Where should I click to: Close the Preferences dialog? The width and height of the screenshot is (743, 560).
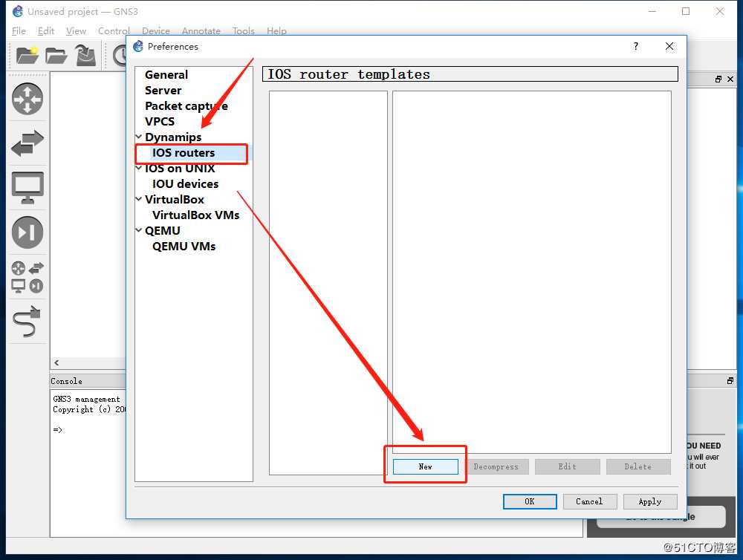click(669, 46)
